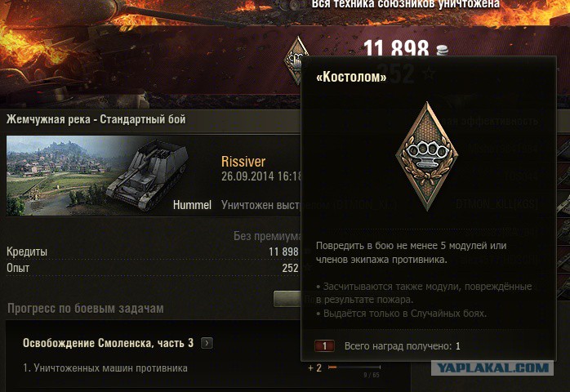Click the large brass-knuckles medal in the tooltip
Screen dimensions: 570x392
click(427, 156)
